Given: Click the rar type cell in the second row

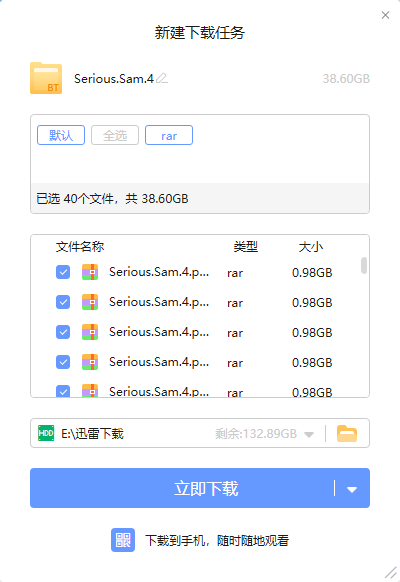Looking at the screenshot, I should point(235,303).
